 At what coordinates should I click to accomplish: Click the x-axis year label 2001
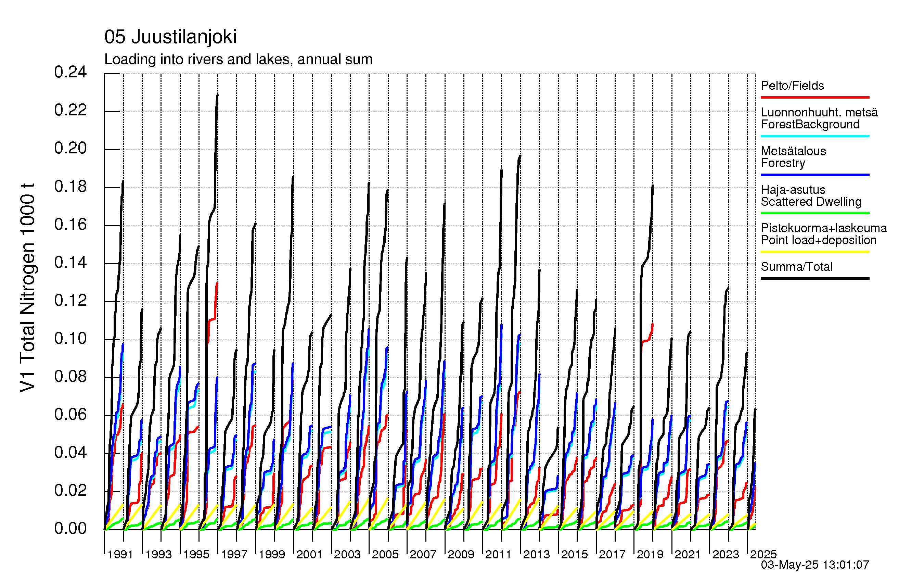(309, 555)
